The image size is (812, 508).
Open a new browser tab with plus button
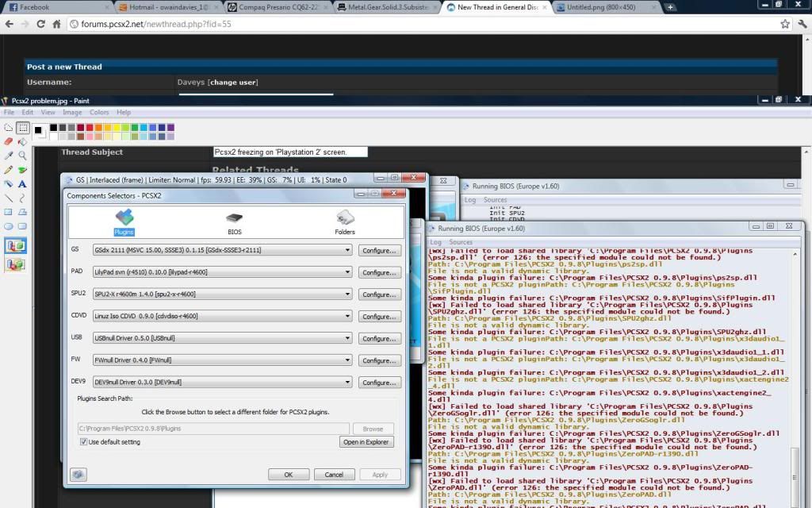pos(669,7)
